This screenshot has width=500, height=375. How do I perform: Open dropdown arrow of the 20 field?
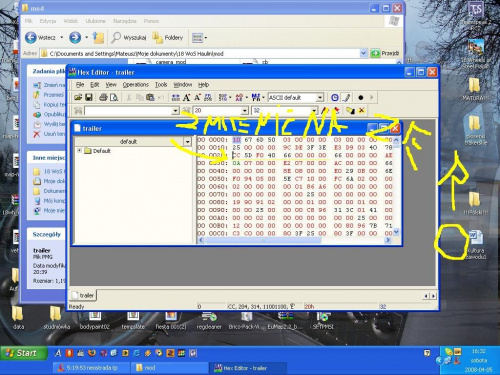[245, 110]
